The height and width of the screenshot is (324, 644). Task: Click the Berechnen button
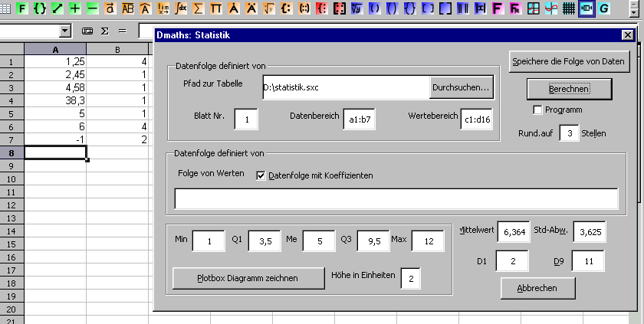[569, 89]
